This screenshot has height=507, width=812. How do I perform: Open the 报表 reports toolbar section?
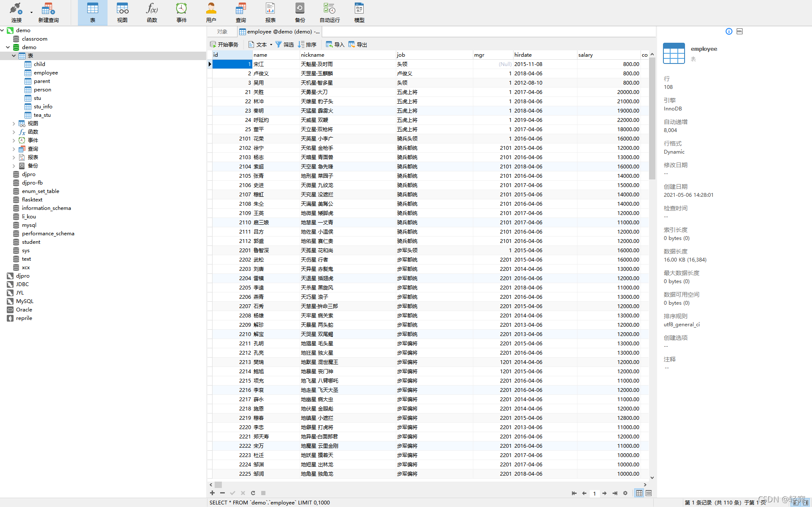[x=271, y=13]
